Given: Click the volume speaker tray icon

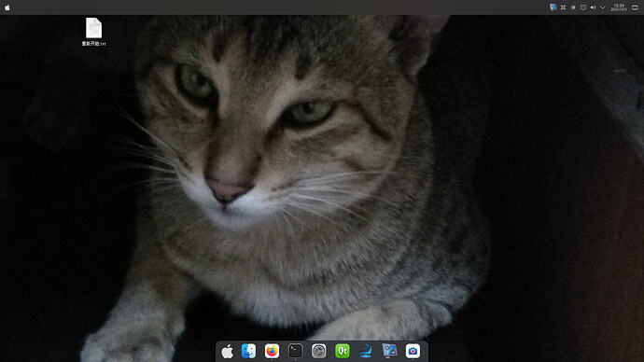Looking at the screenshot, I should click(x=593, y=7).
